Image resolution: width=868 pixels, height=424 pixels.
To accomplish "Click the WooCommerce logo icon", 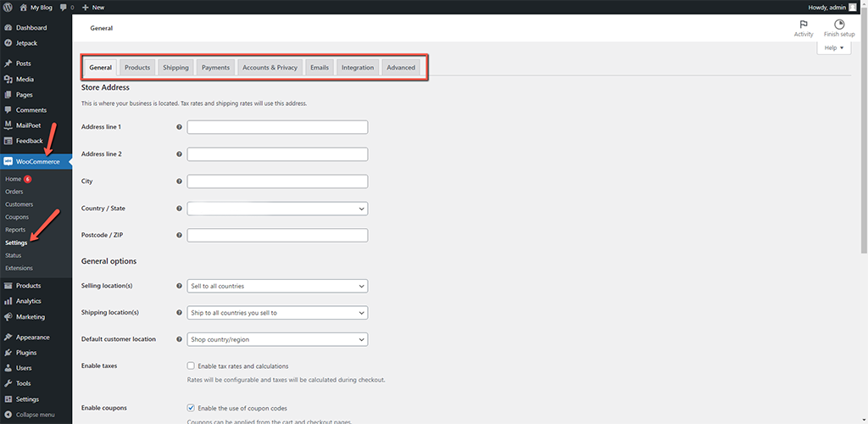I will click(x=8, y=162).
